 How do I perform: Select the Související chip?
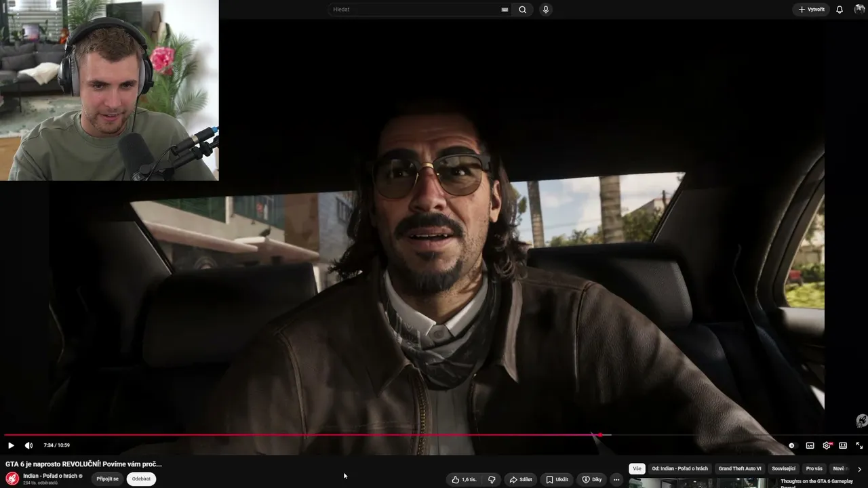pyautogui.click(x=783, y=468)
